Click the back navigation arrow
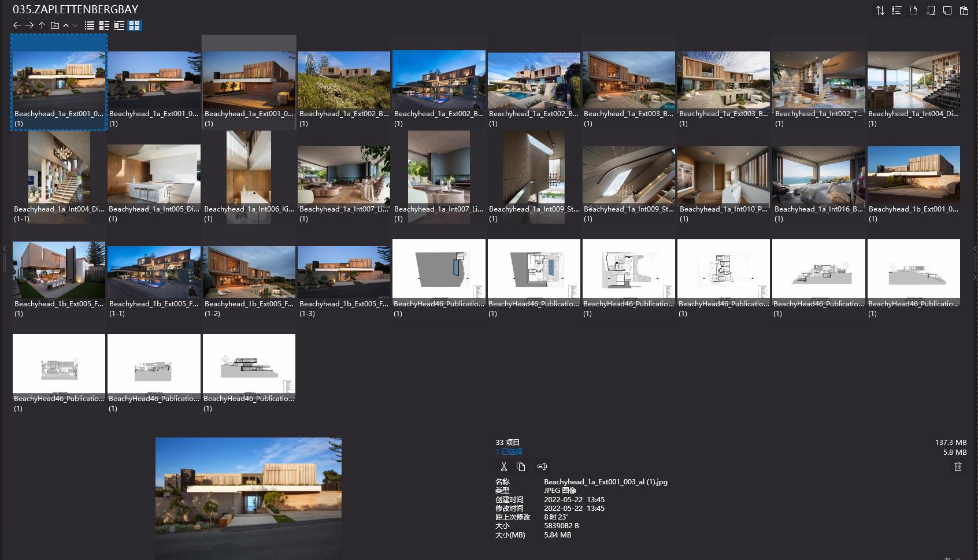Screen dimensions: 978x560 tap(16, 25)
